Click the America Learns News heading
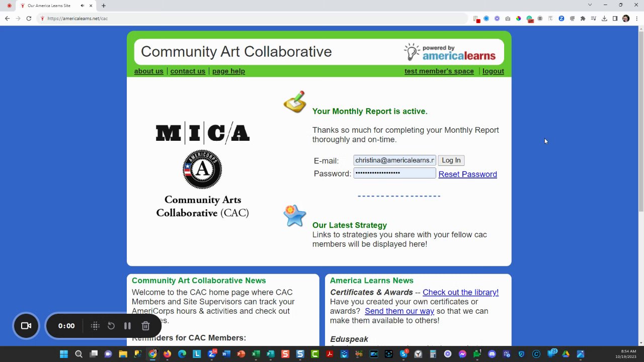Image resolution: width=644 pixels, height=362 pixels. click(x=372, y=281)
